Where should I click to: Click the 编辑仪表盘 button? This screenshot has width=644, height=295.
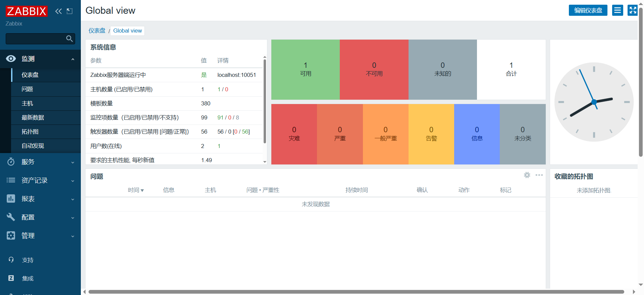pos(588,10)
